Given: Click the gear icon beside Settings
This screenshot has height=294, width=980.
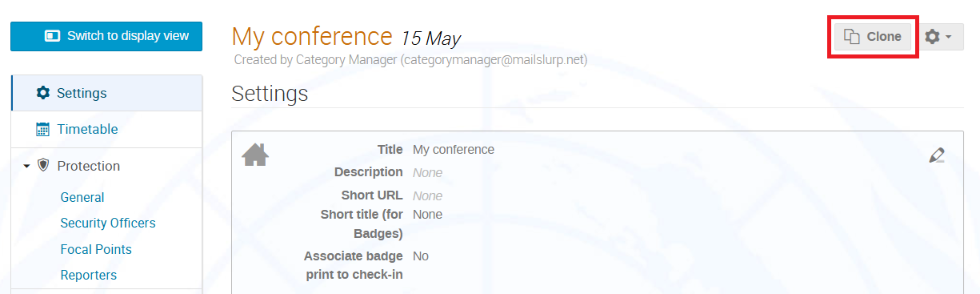Looking at the screenshot, I should coord(43,93).
